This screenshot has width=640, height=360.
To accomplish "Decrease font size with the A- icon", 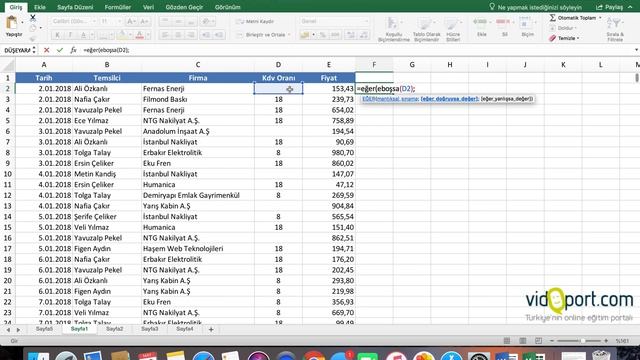I will point(144,21).
